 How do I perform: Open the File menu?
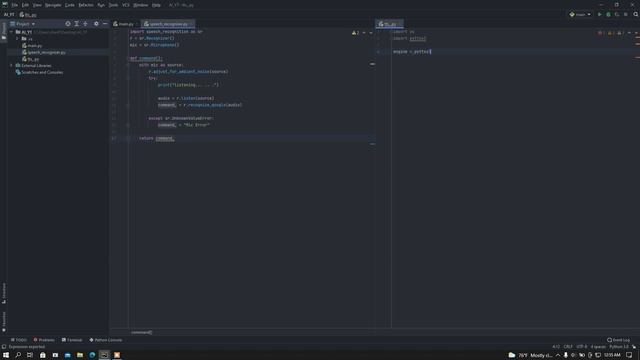tap(15, 5)
